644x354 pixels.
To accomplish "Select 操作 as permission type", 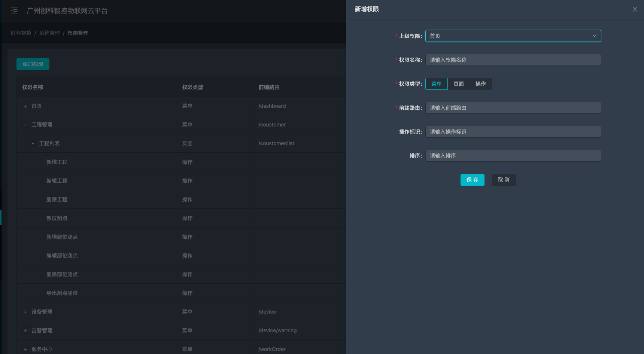I will (x=480, y=84).
